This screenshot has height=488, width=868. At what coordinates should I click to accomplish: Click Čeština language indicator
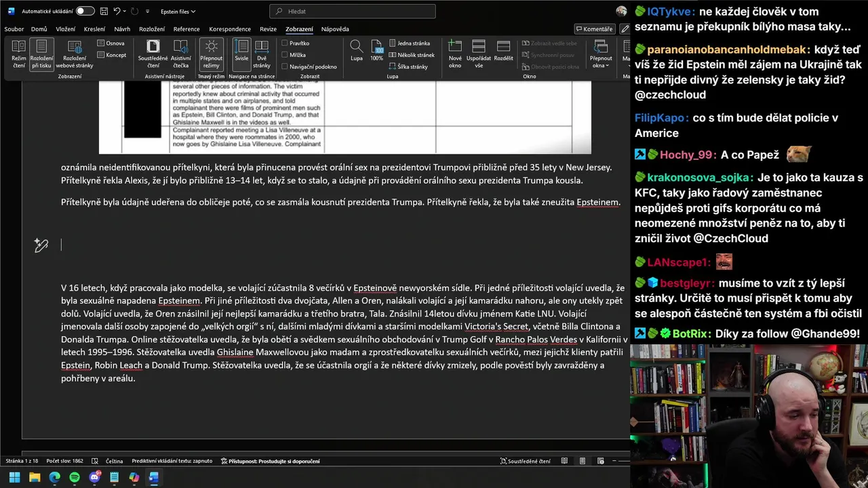[114, 461]
